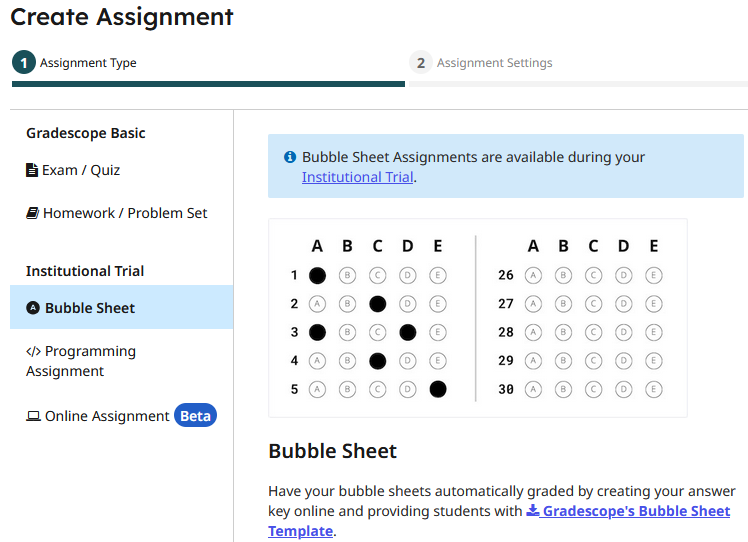This screenshot has height=542, width=748.
Task: Download Gradescope's Bubble Sheet Template
Action: (636, 511)
